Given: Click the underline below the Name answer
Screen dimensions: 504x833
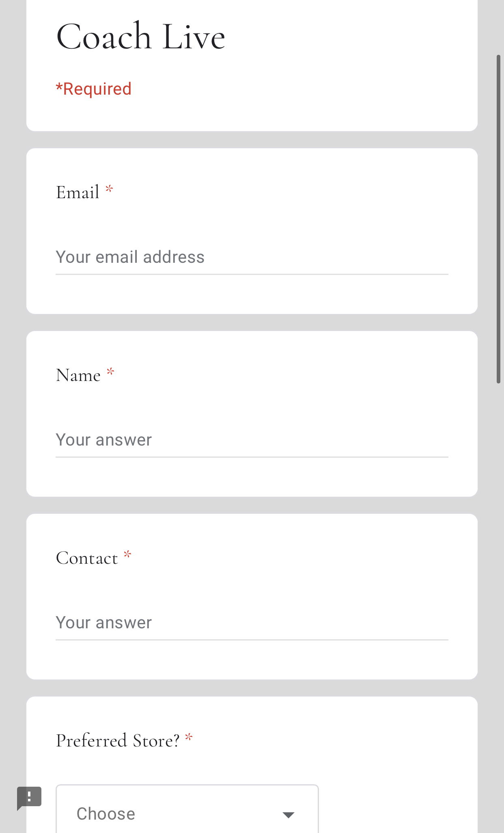Looking at the screenshot, I should 252,457.
